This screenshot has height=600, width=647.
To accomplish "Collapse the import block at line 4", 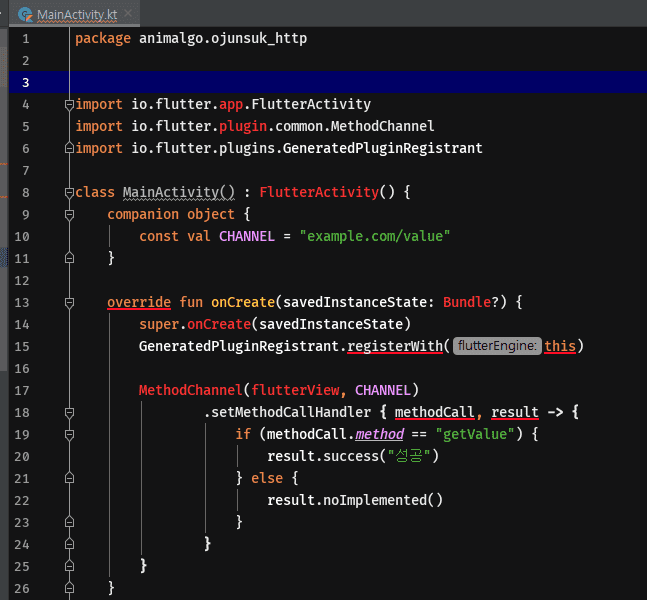I will pyautogui.click(x=69, y=105).
